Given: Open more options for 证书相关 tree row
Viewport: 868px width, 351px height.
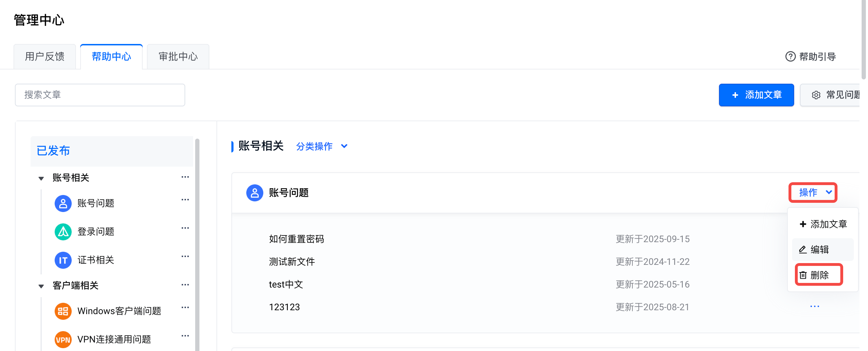Looking at the screenshot, I should [185, 256].
